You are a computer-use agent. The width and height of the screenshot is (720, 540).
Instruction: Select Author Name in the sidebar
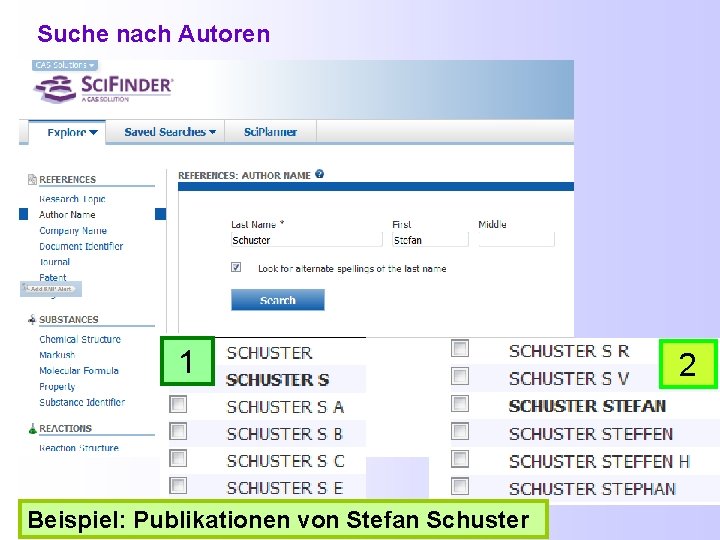coord(67,214)
